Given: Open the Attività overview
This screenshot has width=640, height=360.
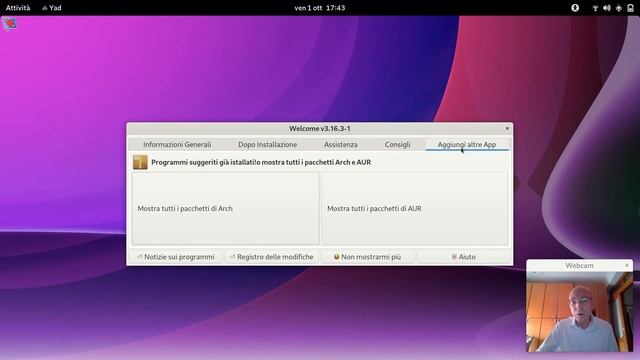Looking at the screenshot, I should pyautogui.click(x=18, y=8).
